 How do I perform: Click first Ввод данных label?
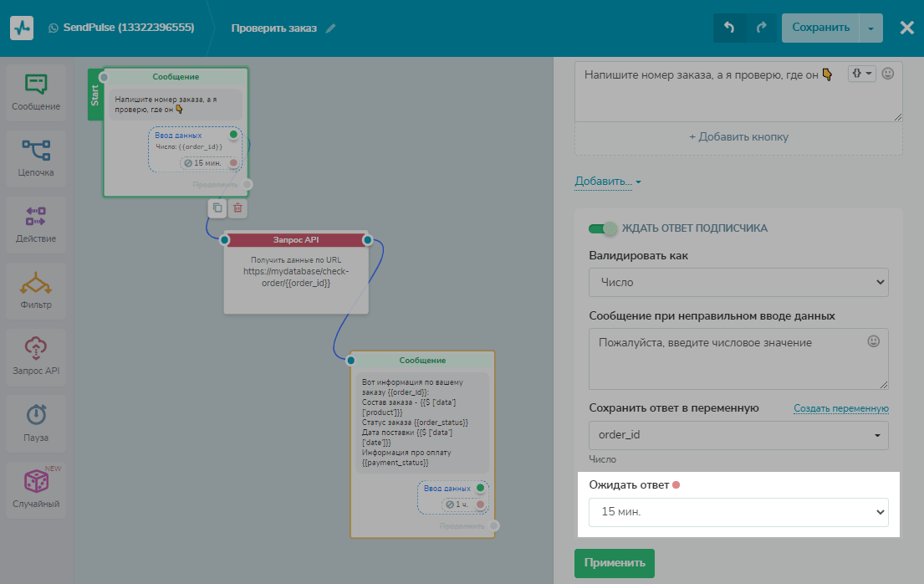pos(178,135)
